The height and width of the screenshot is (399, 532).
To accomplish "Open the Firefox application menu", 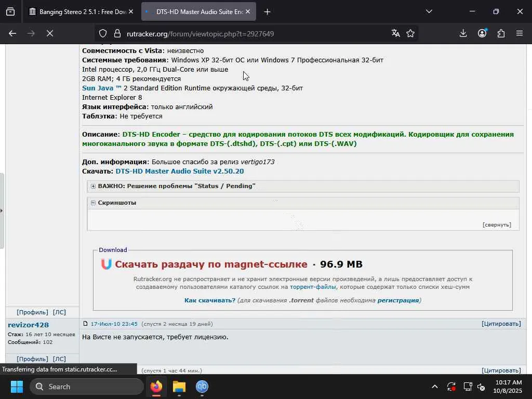I will coord(520,34).
